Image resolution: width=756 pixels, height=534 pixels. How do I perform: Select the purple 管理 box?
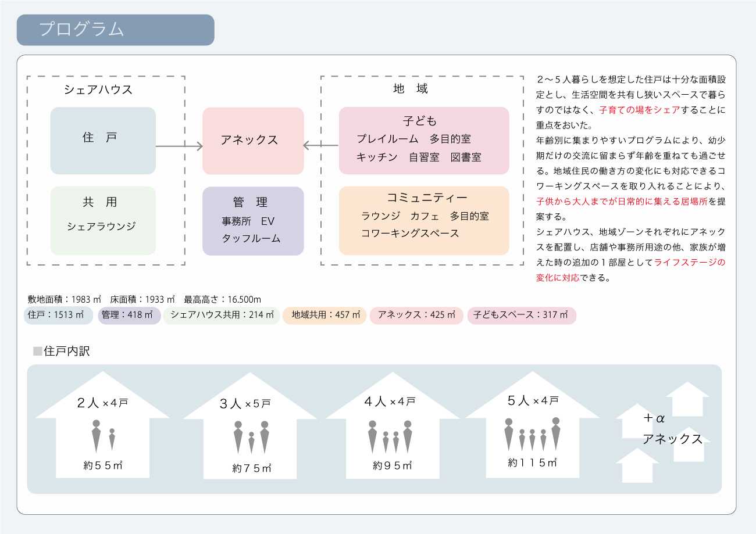pos(253,221)
